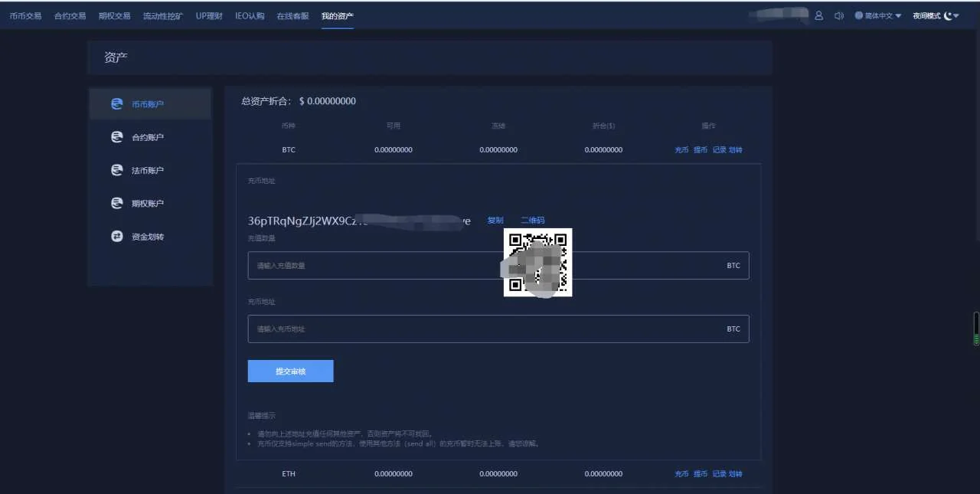Click the user profile icon in header
The width and height of the screenshot is (980, 494).
point(818,15)
